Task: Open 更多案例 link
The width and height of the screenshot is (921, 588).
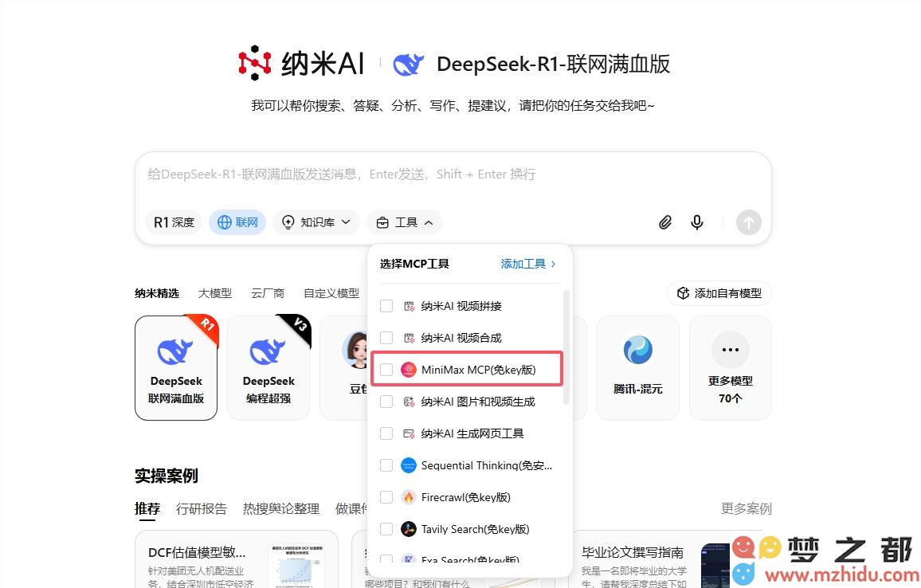Action: pos(746,508)
